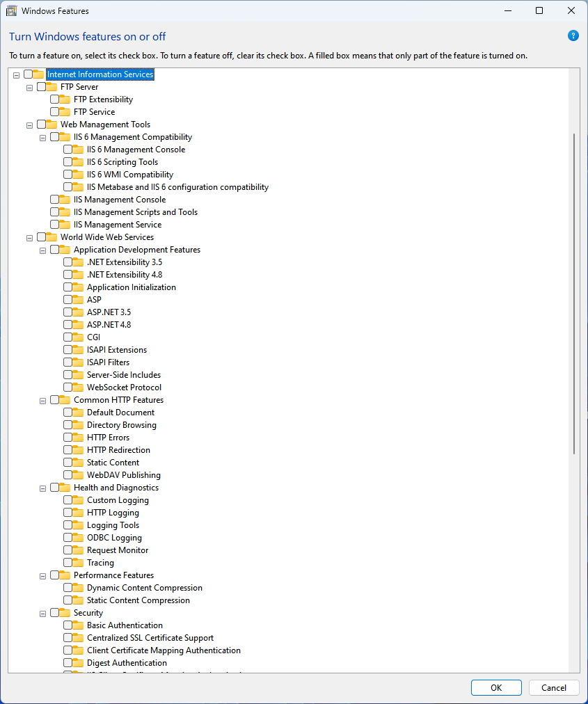
Task: Select the Logging Tools row
Action: pyautogui.click(x=113, y=525)
